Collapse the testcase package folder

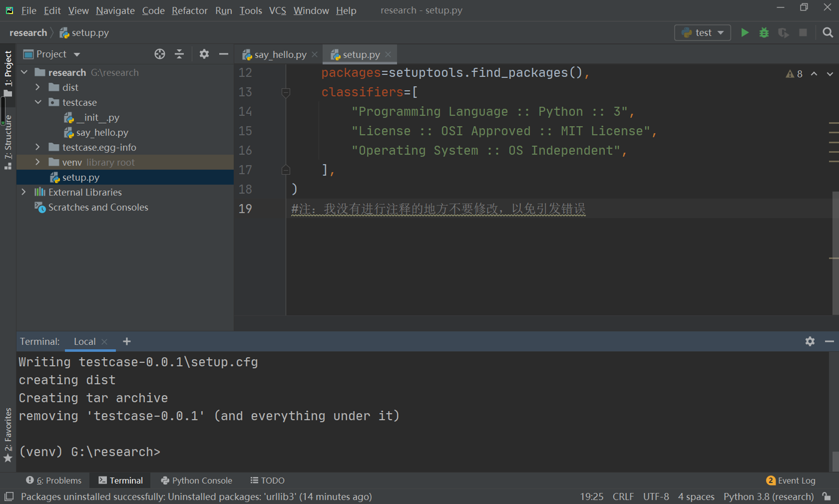(x=38, y=102)
